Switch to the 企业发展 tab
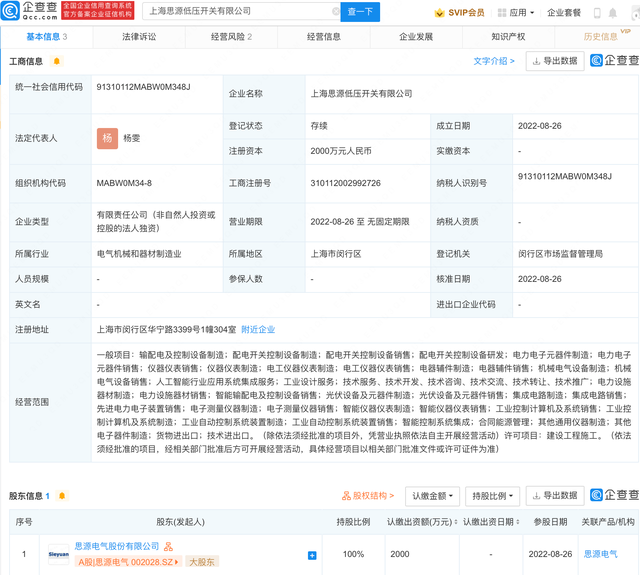This screenshot has width=640, height=575. 416,37
